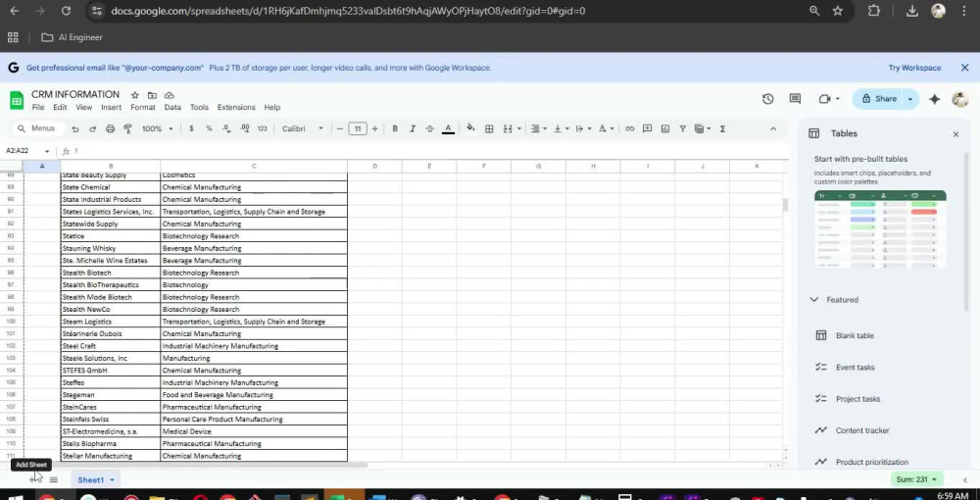
Task: Open Sum: 231 status dropdown
Action: tap(916, 479)
